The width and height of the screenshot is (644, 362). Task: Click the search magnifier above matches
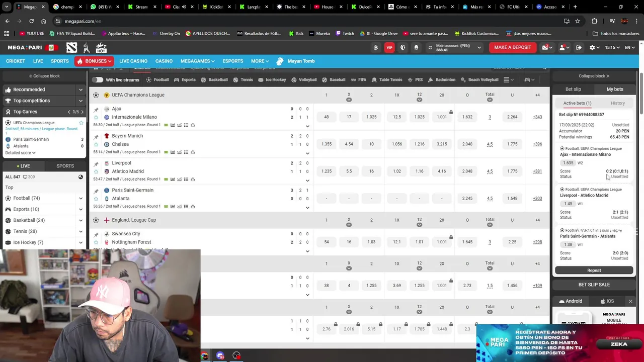[544, 68]
